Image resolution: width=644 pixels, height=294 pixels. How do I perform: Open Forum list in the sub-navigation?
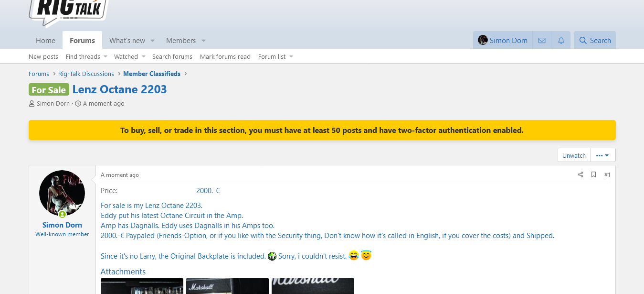pyautogui.click(x=272, y=56)
